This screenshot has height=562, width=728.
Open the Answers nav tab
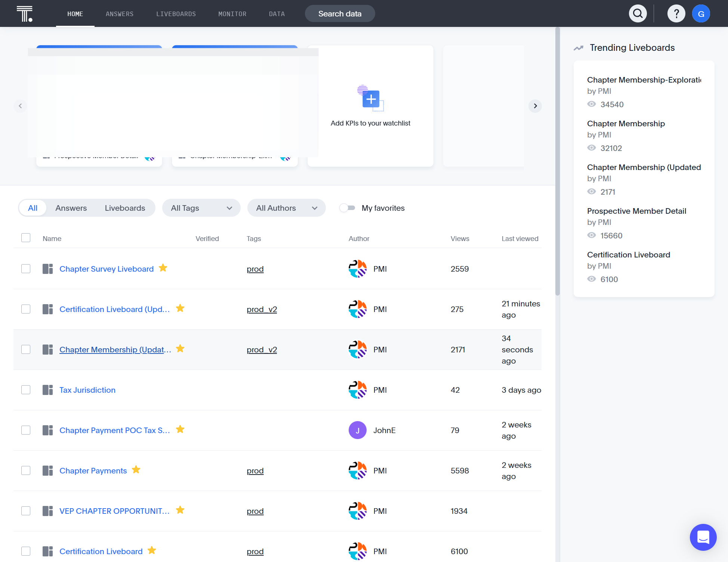pos(120,14)
